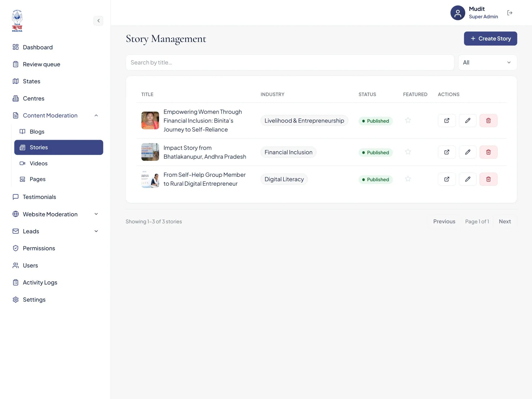Delete the Rural Digital Entrepreneur story
This screenshot has width=532, height=399.
488,179
